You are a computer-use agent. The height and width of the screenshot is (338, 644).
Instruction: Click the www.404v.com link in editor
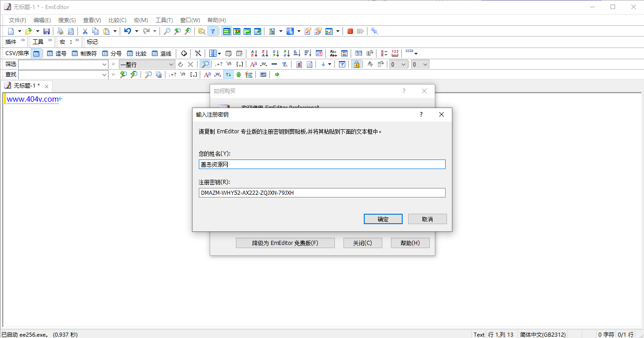pos(33,99)
